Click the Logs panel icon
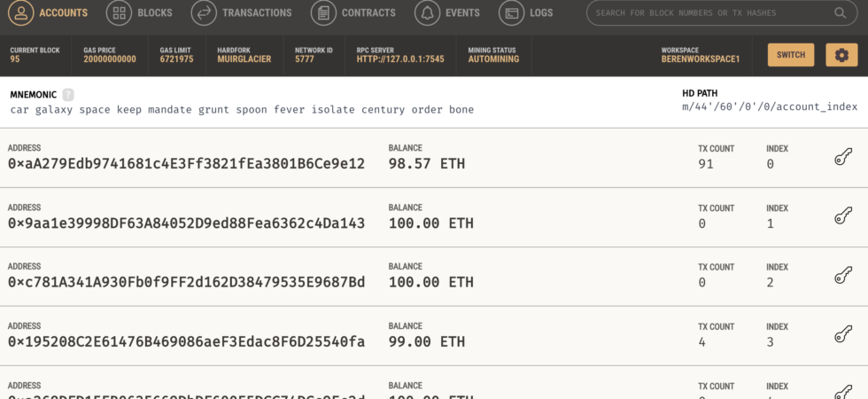Screen dimensions: 868x399 click(x=511, y=13)
